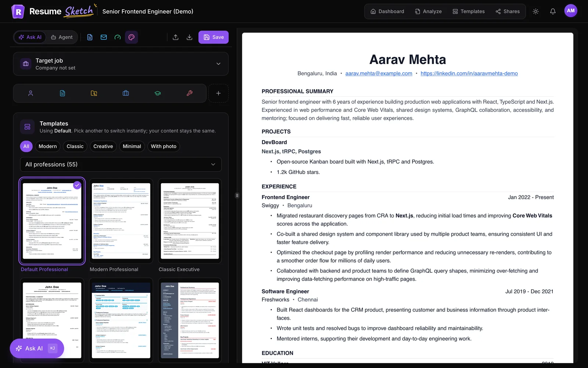Click the download icon
Viewport: 588px width, 368px height.
click(190, 37)
